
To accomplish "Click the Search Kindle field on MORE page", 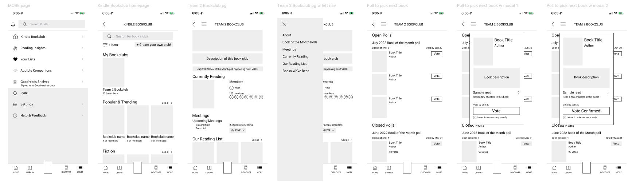I will click(52, 24).
